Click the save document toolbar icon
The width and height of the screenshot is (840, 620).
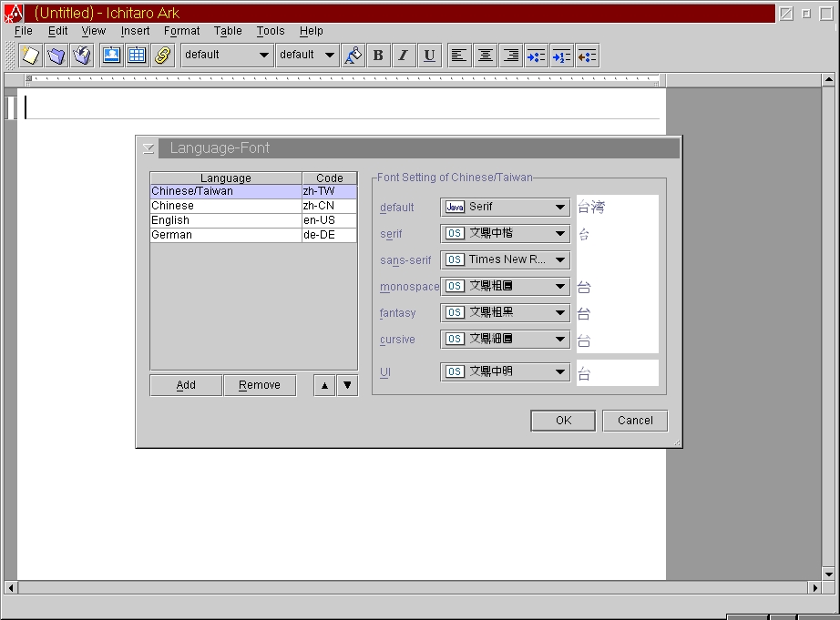point(82,56)
